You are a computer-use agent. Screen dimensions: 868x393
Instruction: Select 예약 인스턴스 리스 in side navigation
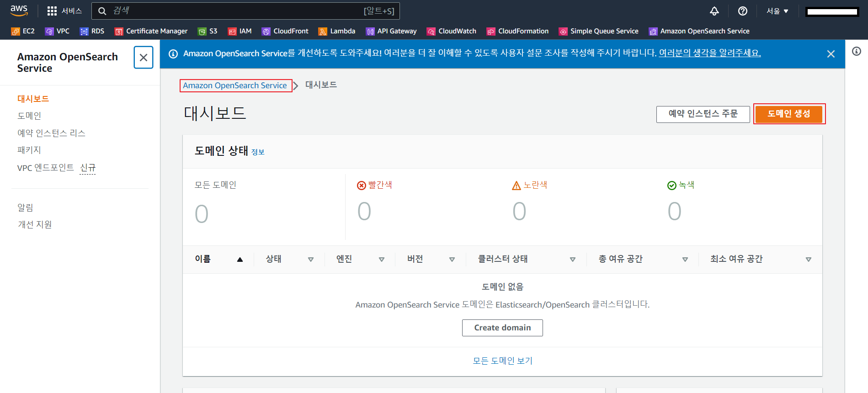tap(51, 133)
